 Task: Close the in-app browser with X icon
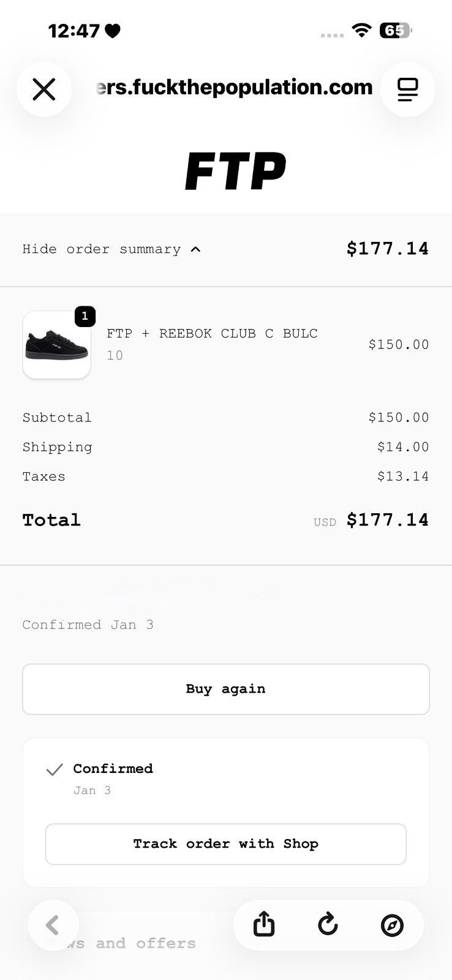click(x=44, y=89)
